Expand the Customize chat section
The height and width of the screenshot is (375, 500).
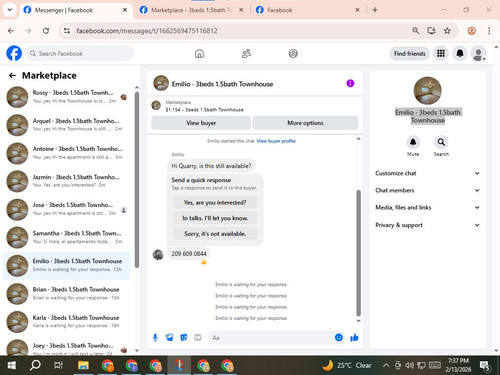(427, 173)
